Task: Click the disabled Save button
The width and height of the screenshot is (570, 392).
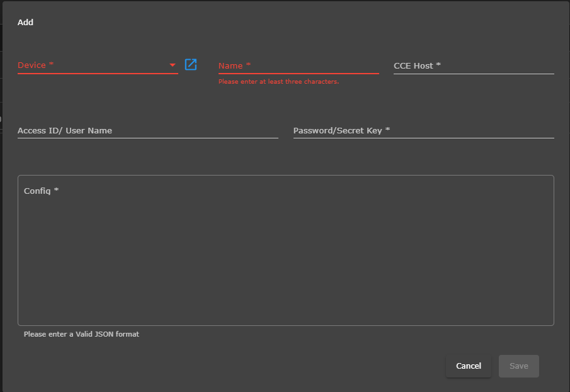Action: pos(518,366)
